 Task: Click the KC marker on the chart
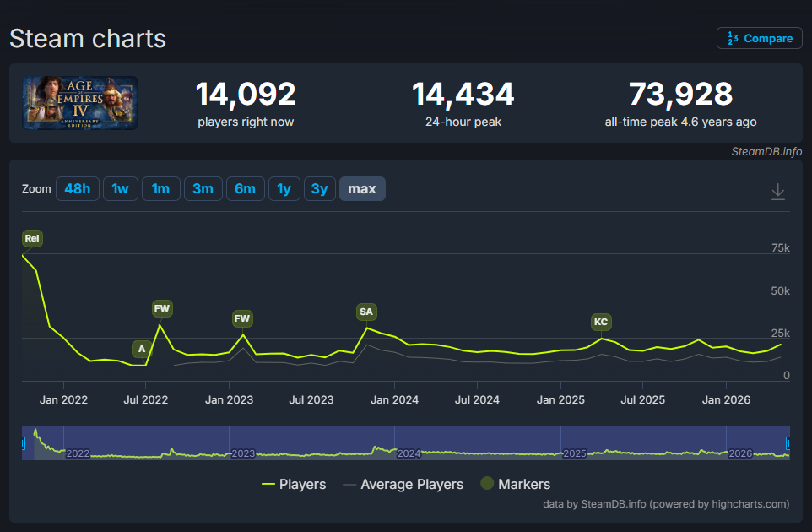[601, 322]
